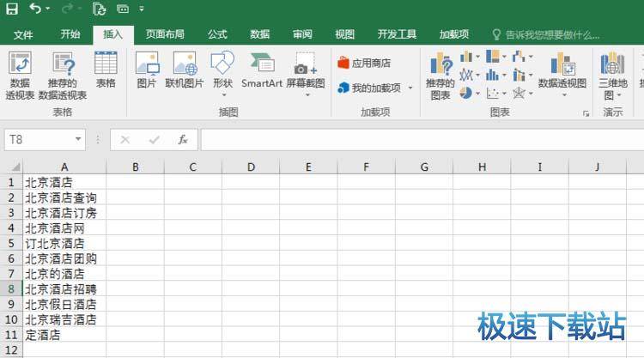Click the Cancel X in formula bar
644x358 pixels.
click(125, 140)
